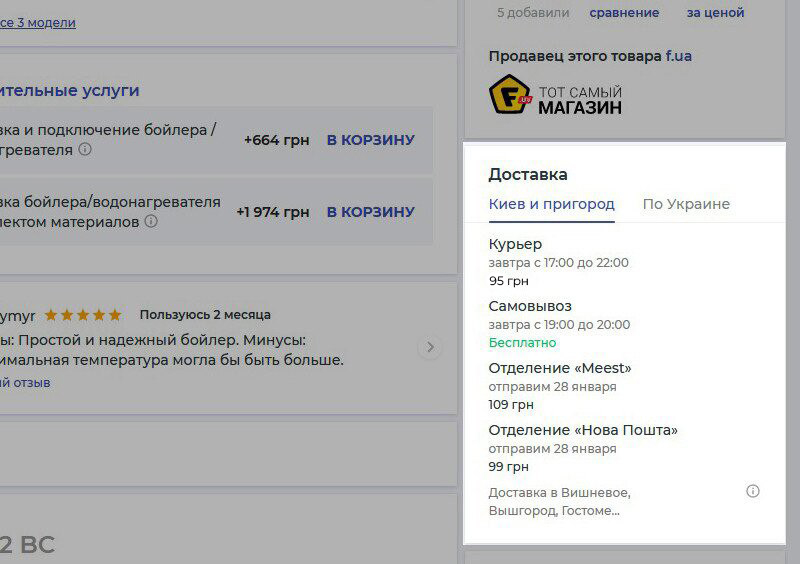Screen dimensions: 800x564
Task: Click the 109 грн Meest price
Action: tap(511, 405)
